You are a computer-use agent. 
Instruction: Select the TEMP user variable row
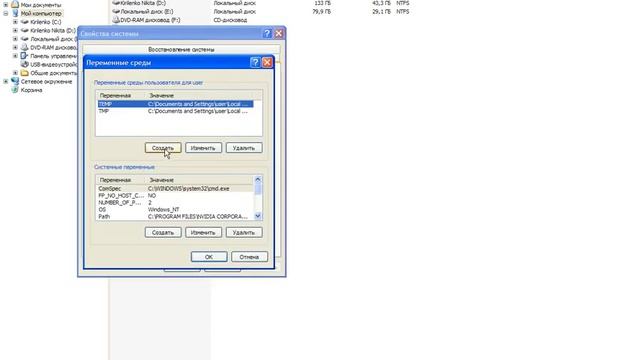pos(175,104)
